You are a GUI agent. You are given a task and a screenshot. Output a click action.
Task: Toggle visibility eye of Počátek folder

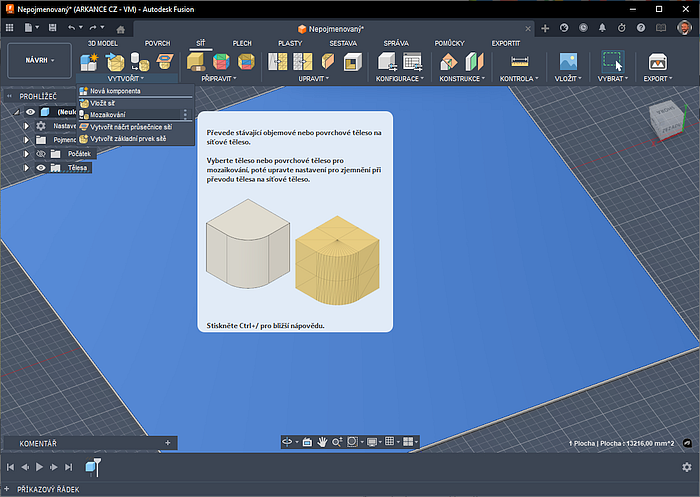coord(41,154)
